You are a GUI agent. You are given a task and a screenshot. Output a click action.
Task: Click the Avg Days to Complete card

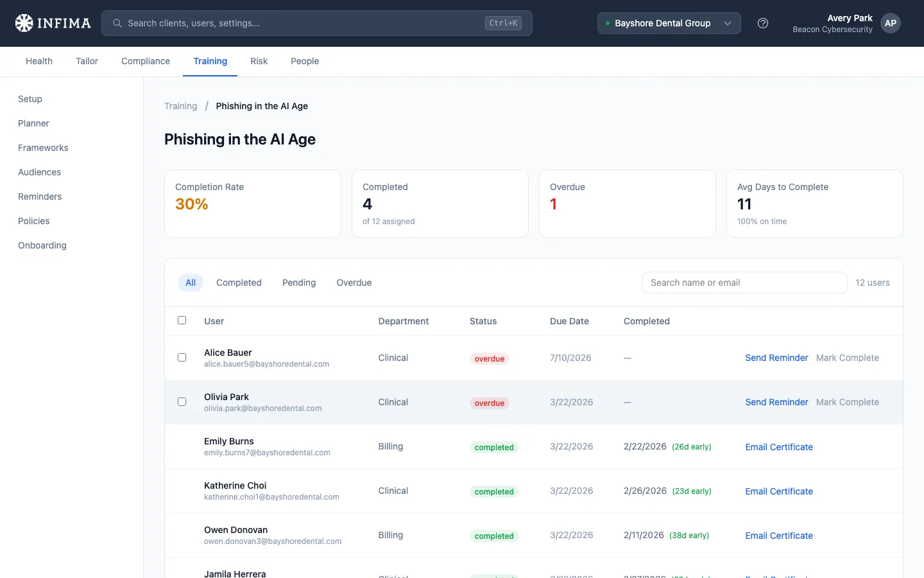pos(815,204)
